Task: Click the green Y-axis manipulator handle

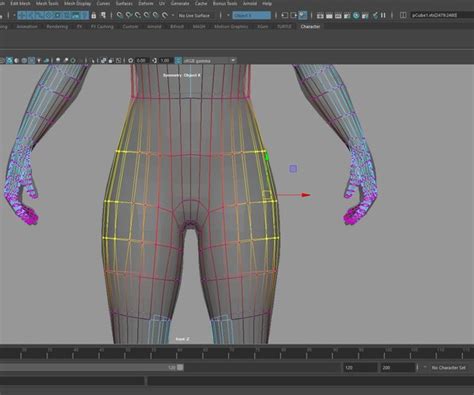Action: click(x=267, y=156)
